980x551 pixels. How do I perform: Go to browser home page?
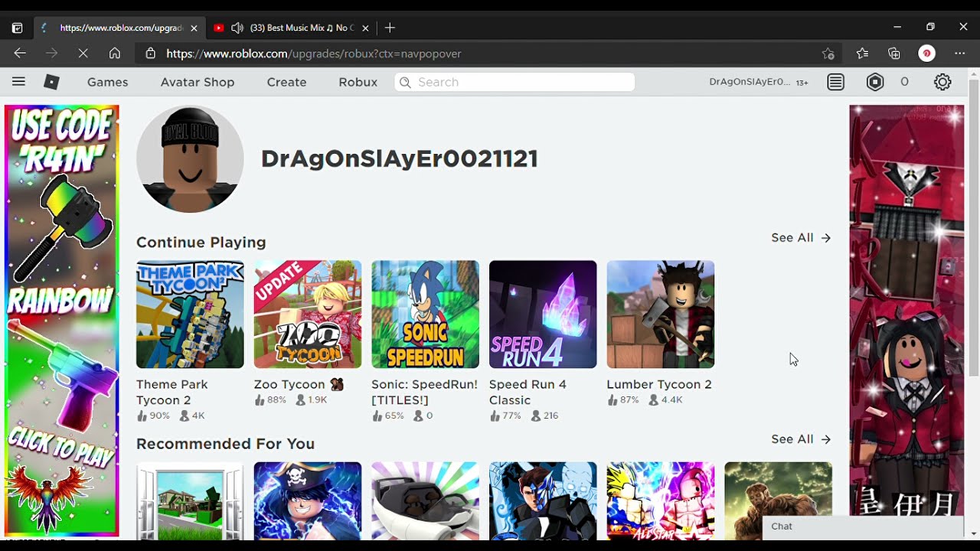point(115,54)
